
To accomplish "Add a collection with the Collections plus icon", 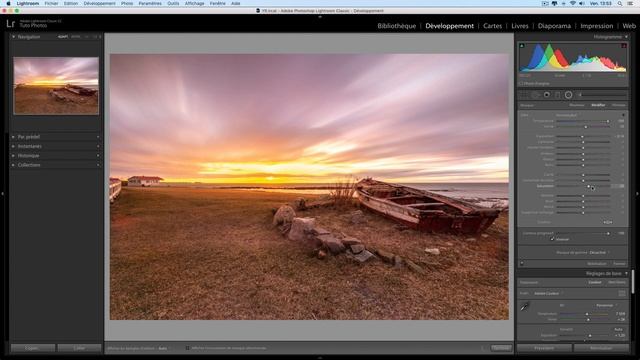I will pyautogui.click(x=98, y=165).
